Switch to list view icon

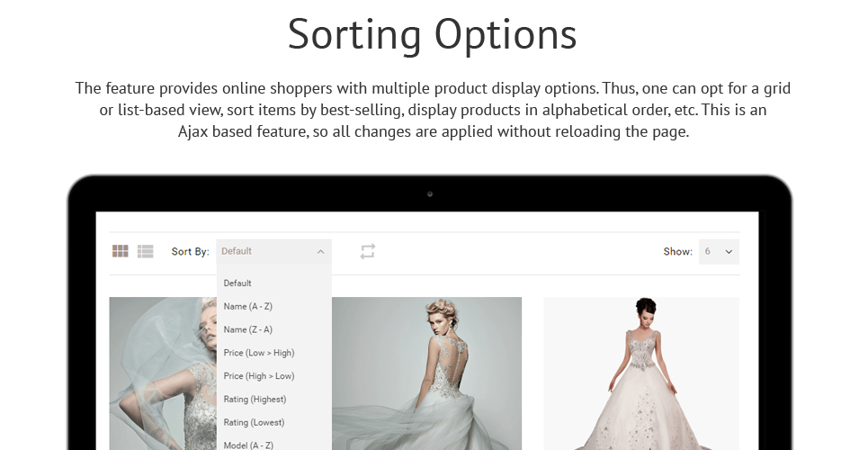click(x=145, y=251)
